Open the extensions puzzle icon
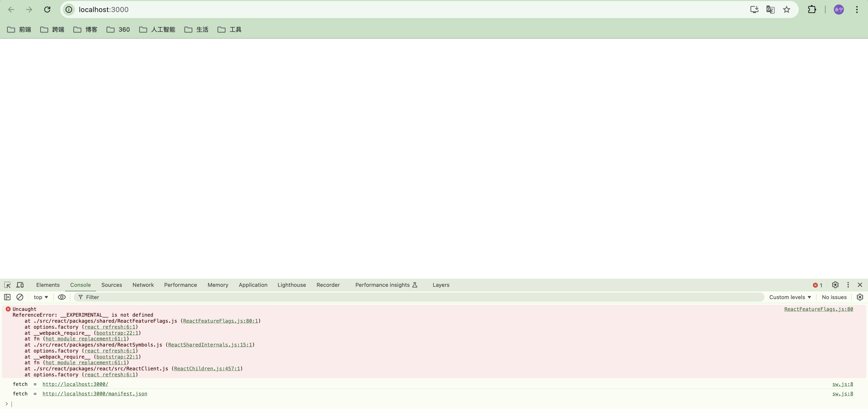This screenshot has height=409, width=868. click(x=812, y=10)
